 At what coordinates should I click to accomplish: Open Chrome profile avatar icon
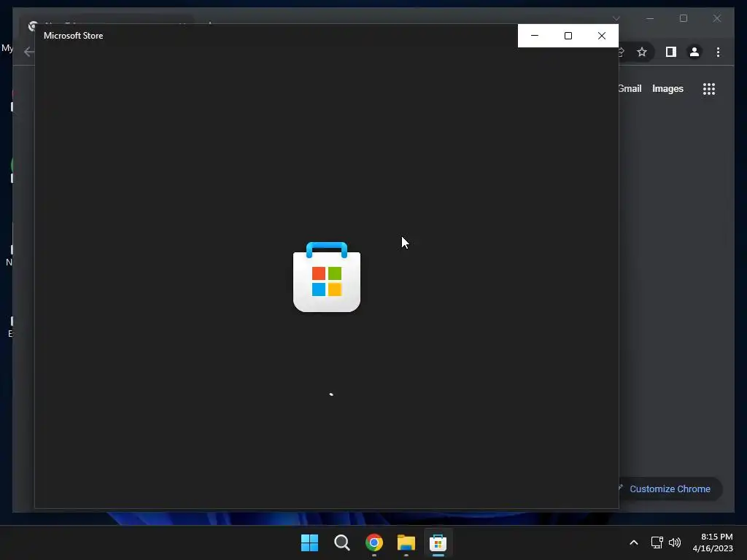694,52
